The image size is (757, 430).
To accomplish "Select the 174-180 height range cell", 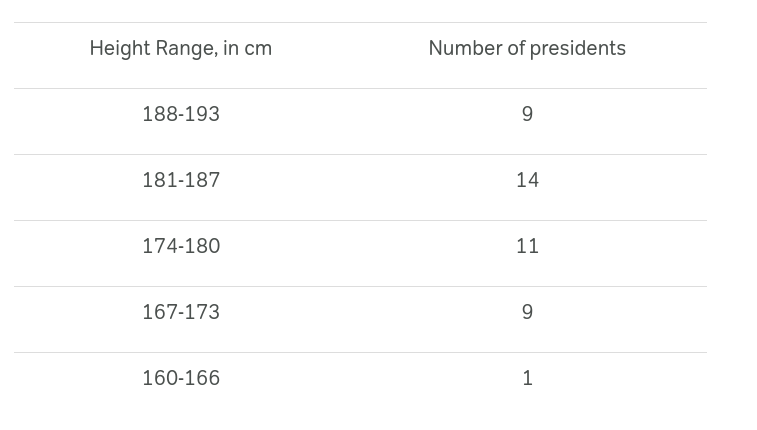I will pos(181,247).
